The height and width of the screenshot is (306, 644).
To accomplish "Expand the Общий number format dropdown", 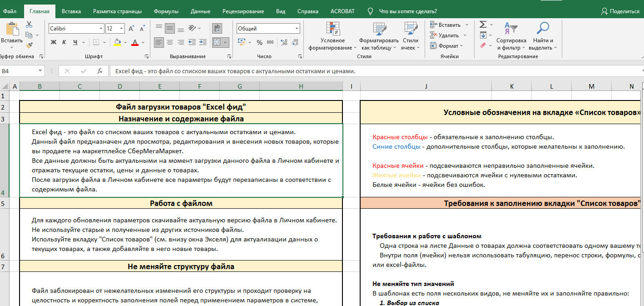I will pyautogui.click(x=297, y=29).
